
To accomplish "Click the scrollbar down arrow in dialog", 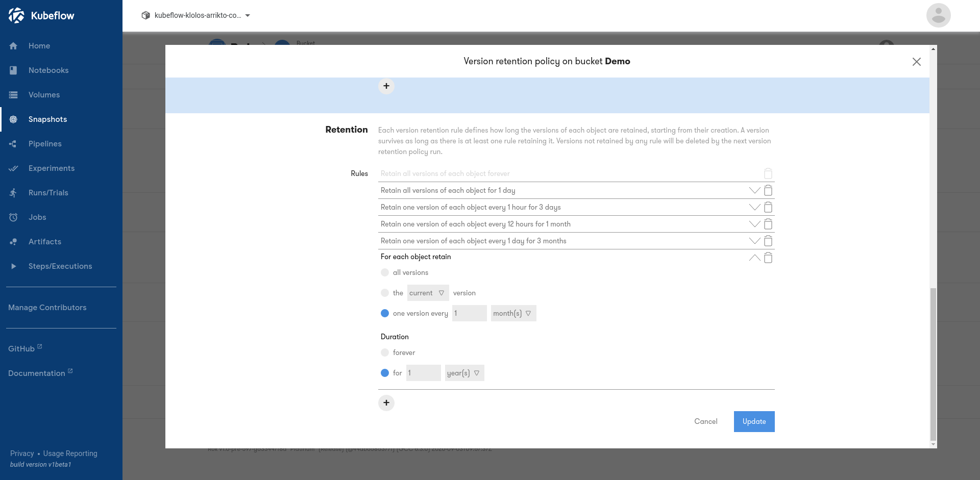I will (x=934, y=444).
